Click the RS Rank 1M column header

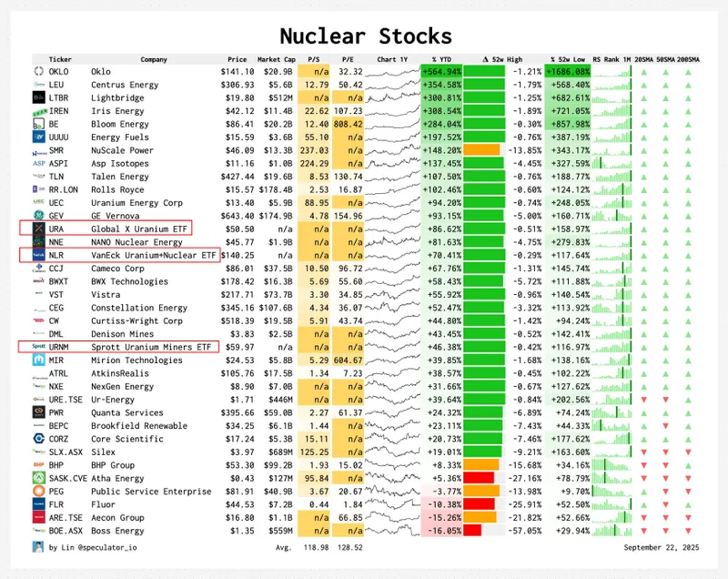click(612, 59)
